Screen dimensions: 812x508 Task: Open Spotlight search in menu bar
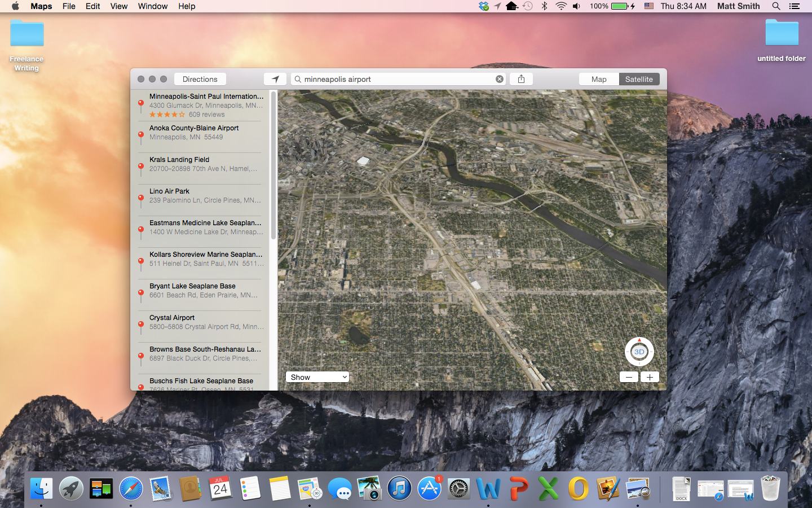(776, 6)
